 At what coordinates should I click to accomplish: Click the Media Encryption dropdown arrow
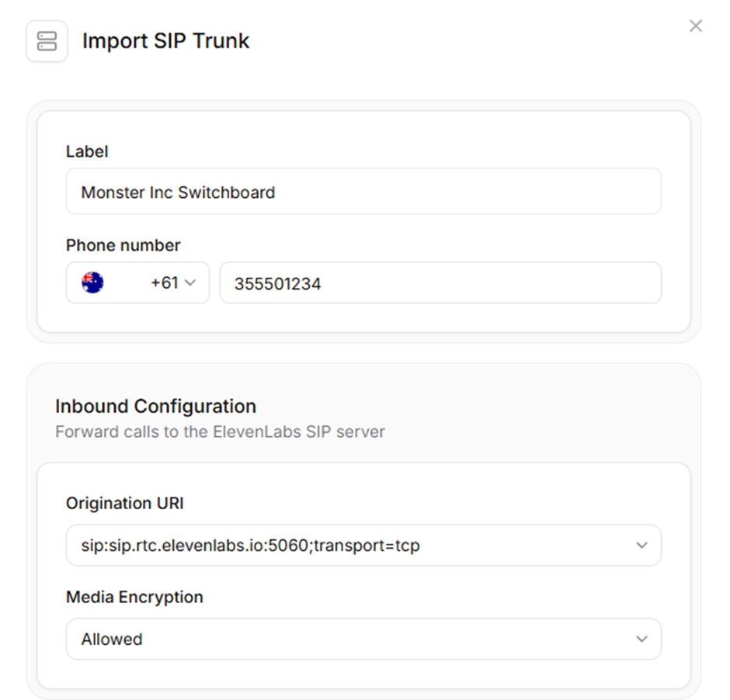(x=642, y=639)
